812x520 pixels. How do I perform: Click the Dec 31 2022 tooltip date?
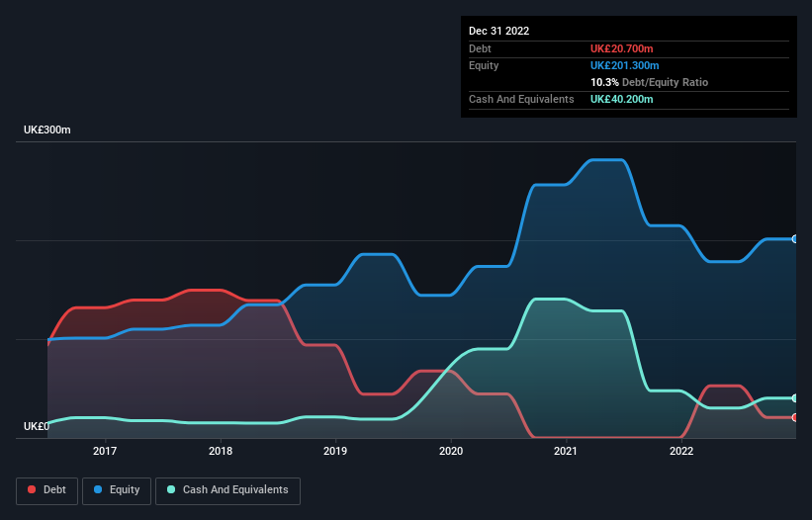(x=498, y=31)
